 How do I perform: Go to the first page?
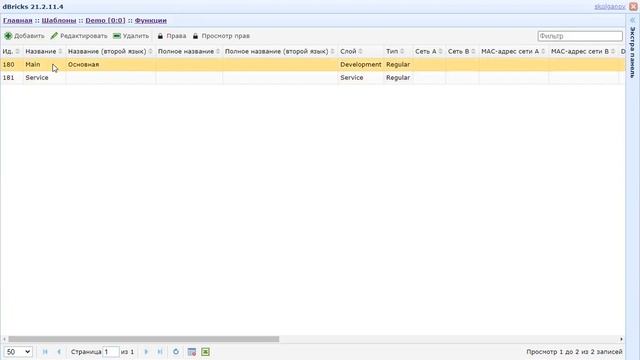pos(45,351)
